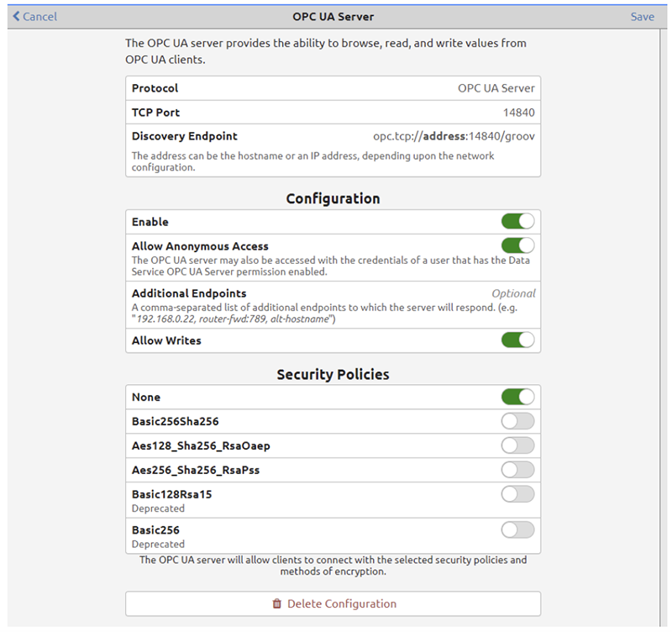
Task: Cancel editing the OPC UA Server settings
Action: (34, 16)
